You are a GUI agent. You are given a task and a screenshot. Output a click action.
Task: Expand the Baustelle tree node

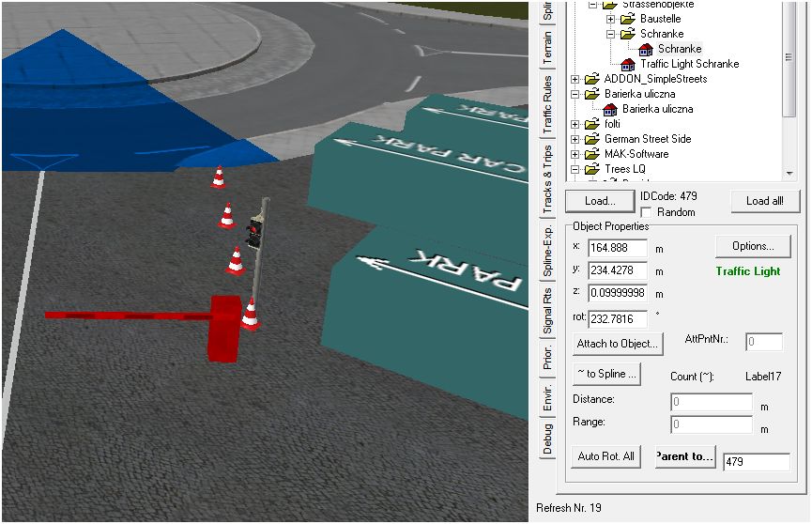(610, 19)
